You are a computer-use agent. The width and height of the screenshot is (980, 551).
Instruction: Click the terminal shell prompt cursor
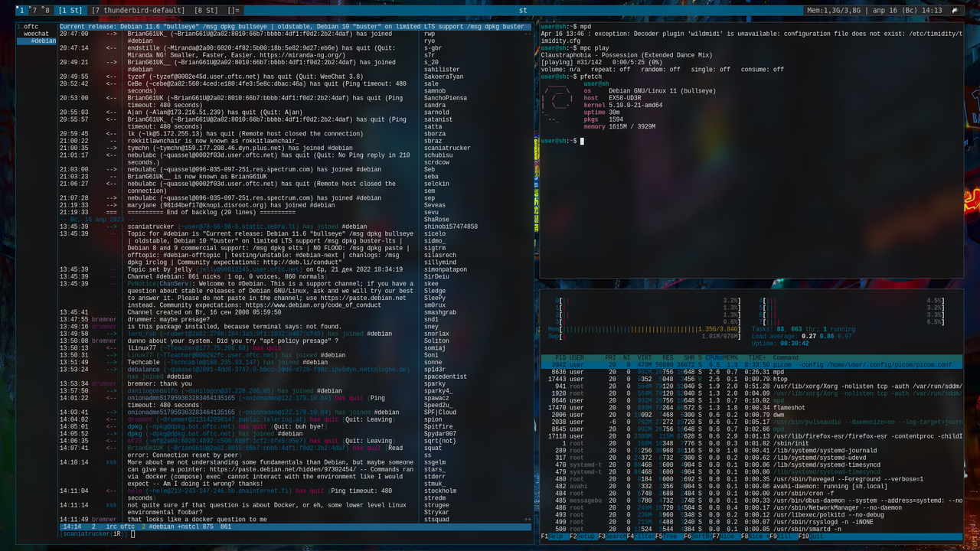tap(582, 141)
